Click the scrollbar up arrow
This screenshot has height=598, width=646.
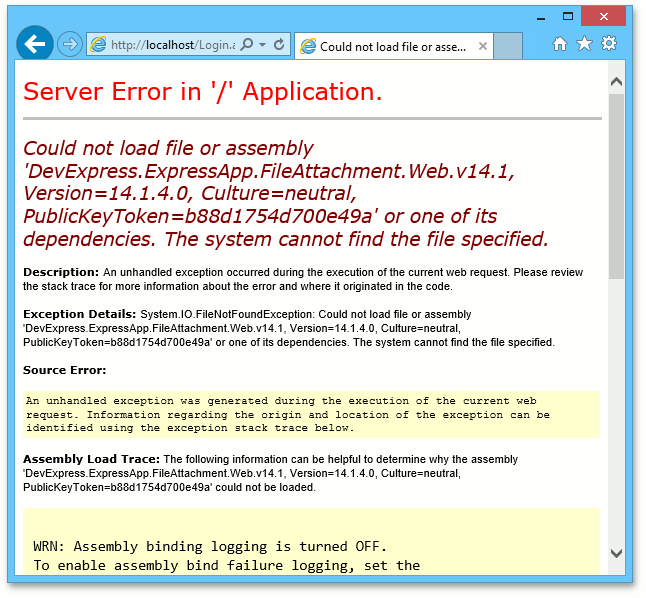pos(616,81)
